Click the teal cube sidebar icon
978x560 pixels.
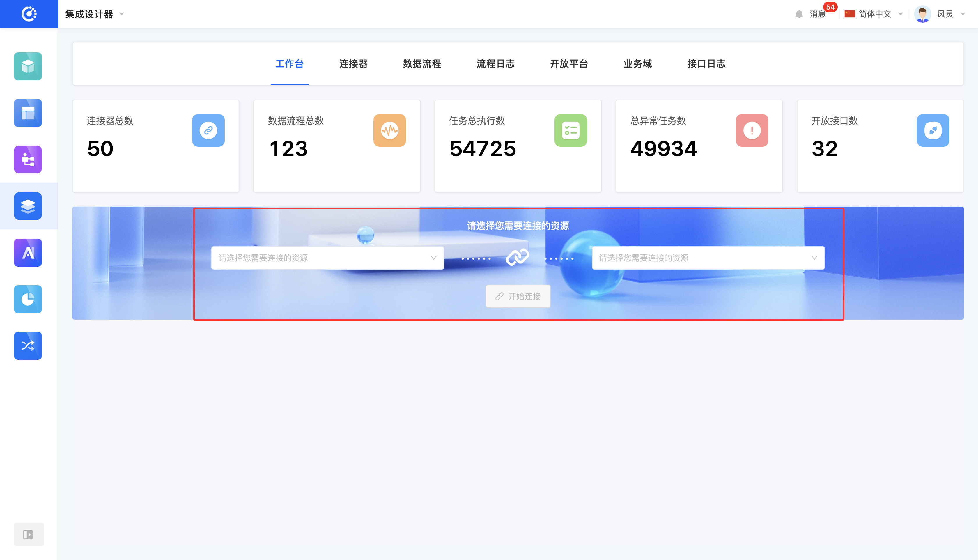(28, 66)
